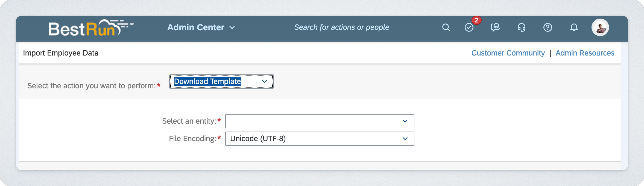Click the Import Employee Data page title
Viewport: 644px width, 186px height.
click(61, 53)
